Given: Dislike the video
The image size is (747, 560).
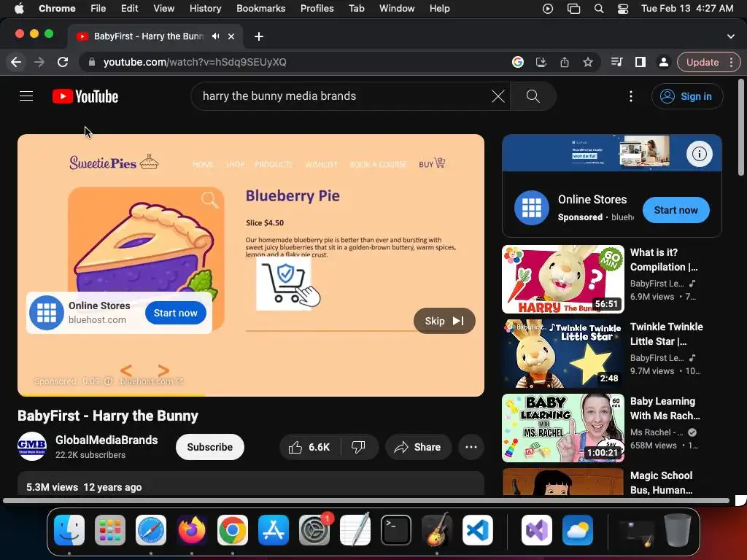Looking at the screenshot, I should click(359, 447).
